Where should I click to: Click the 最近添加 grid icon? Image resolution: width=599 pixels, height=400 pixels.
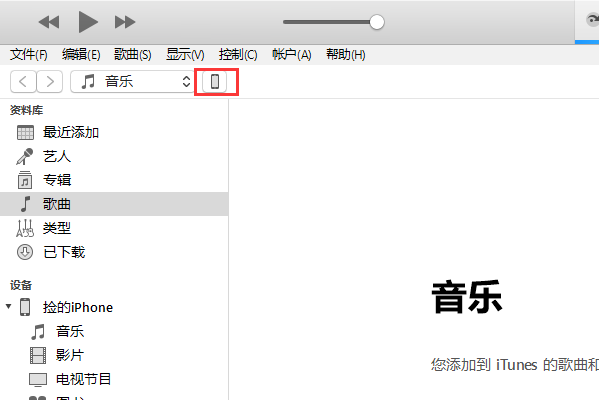[25, 133]
